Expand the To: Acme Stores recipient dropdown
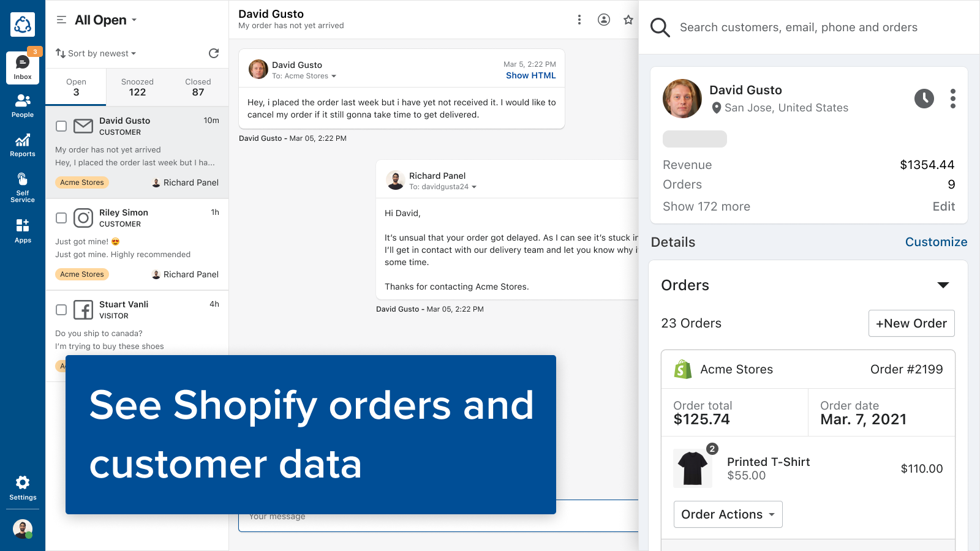The image size is (980, 551). click(x=304, y=76)
